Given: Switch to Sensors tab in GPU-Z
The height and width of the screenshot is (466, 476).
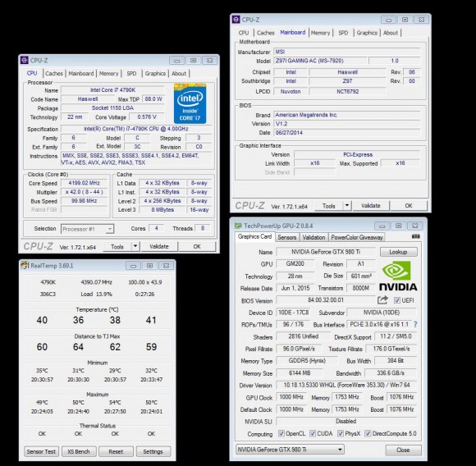Looking at the screenshot, I should pyautogui.click(x=287, y=237).
